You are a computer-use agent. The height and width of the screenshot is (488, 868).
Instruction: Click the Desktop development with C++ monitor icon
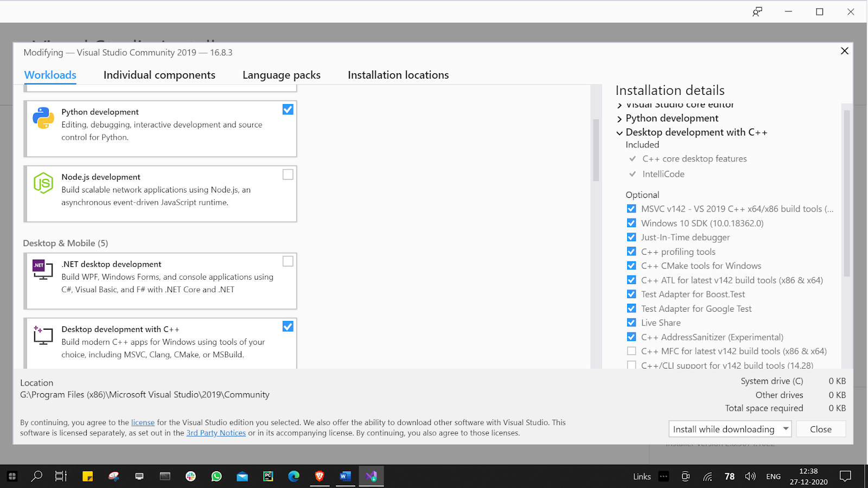coord(43,335)
